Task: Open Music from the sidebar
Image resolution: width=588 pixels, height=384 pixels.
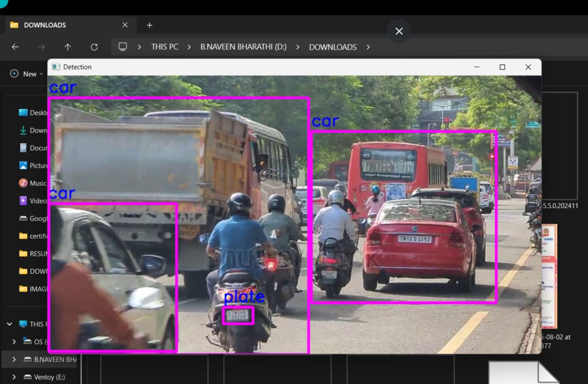Action: tap(33, 183)
